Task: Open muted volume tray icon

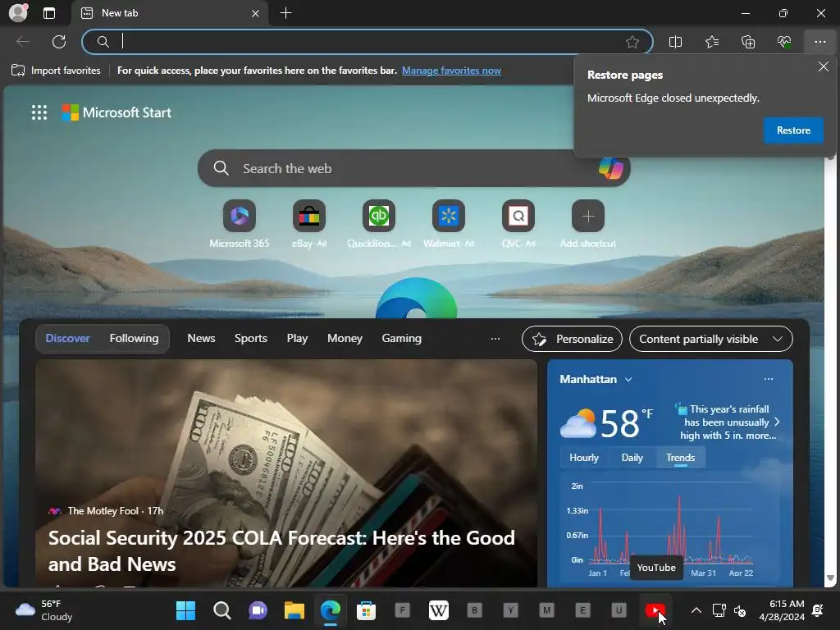Action: pos(740,610)
